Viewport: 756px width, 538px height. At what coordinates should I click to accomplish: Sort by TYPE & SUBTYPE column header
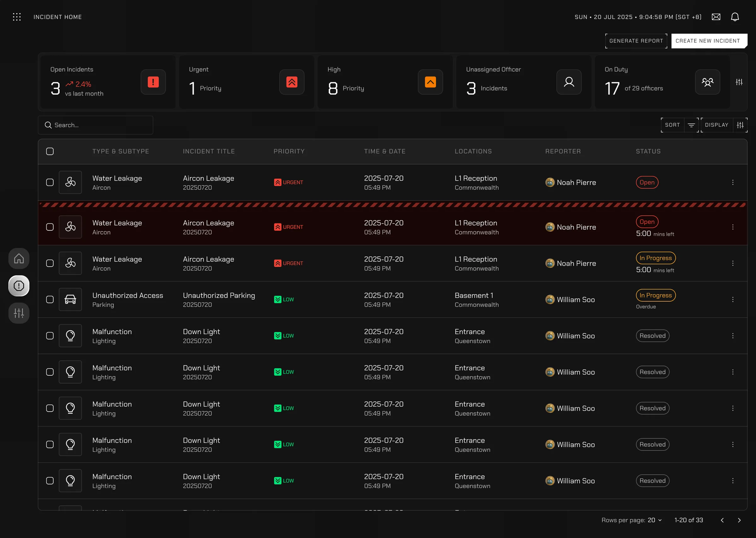tap(120, 151)
